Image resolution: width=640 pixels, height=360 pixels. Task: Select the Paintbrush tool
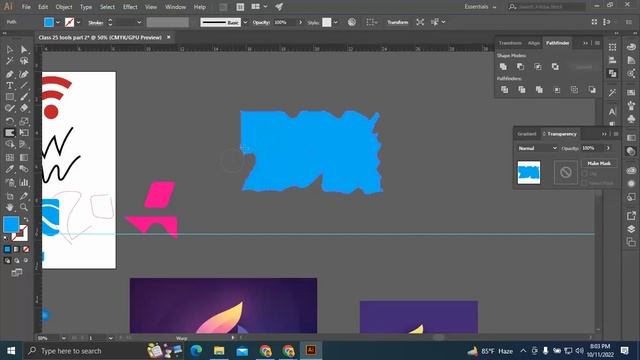pyautogui.click(x=24, y=97)
